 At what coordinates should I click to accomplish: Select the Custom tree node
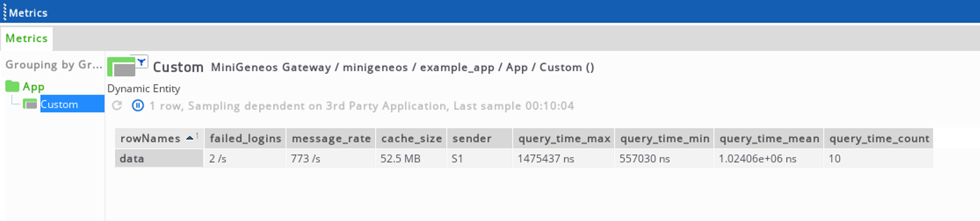[x=72, y=104]
